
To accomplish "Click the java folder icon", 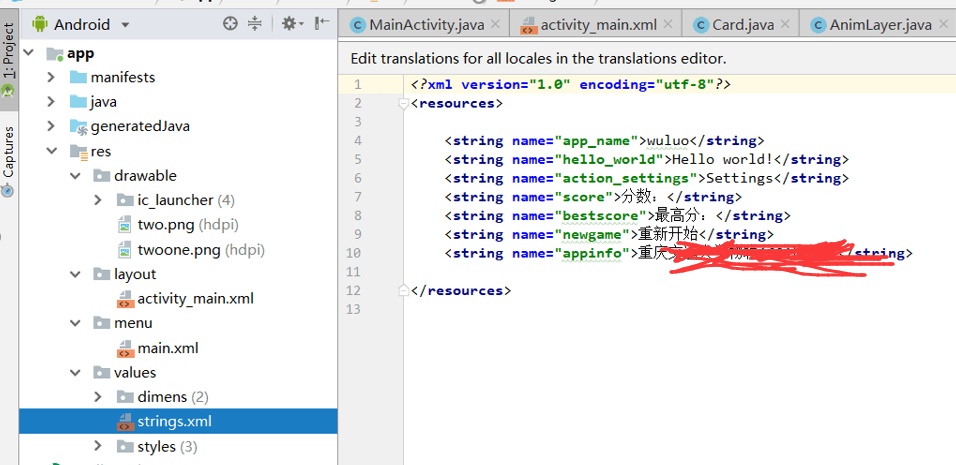I will click(78, 102).
